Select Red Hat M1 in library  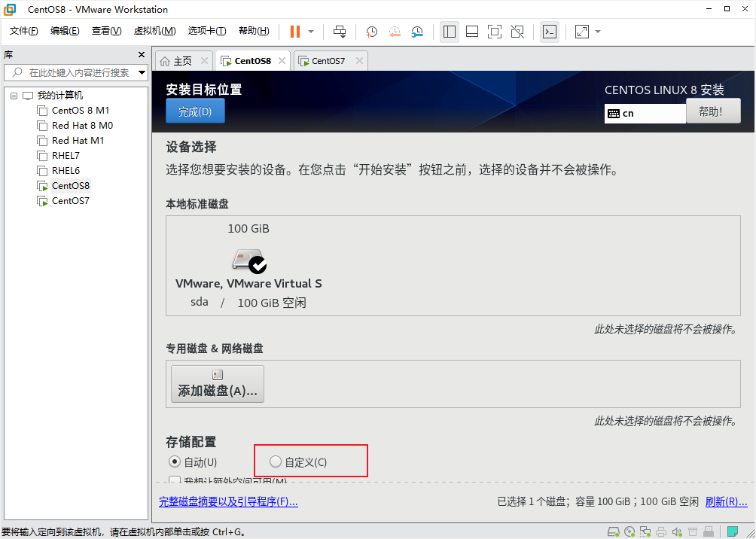(x=78, y=140)
